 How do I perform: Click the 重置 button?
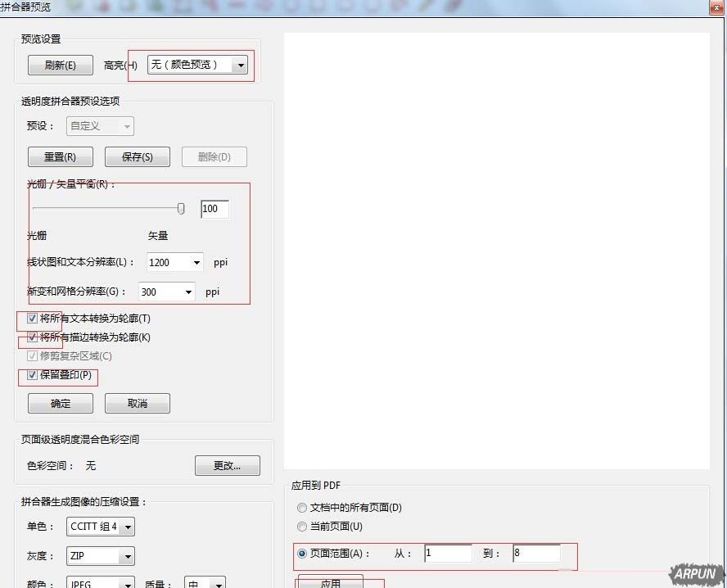(x=60, y=156)
